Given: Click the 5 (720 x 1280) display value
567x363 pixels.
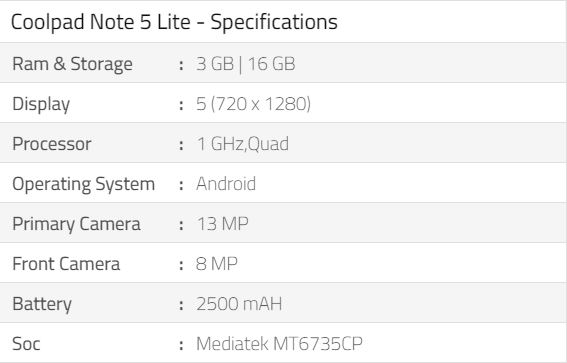Looking at the screenshot, I should (253, 104).
